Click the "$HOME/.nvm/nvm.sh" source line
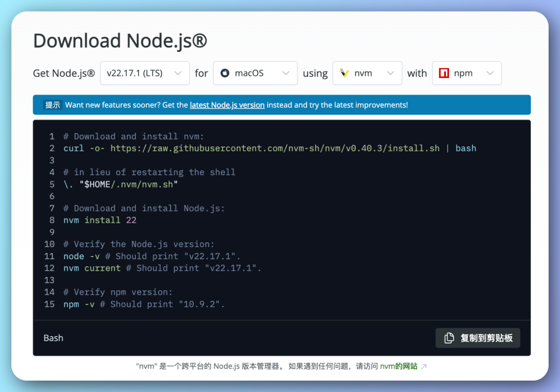 (121, 184)
